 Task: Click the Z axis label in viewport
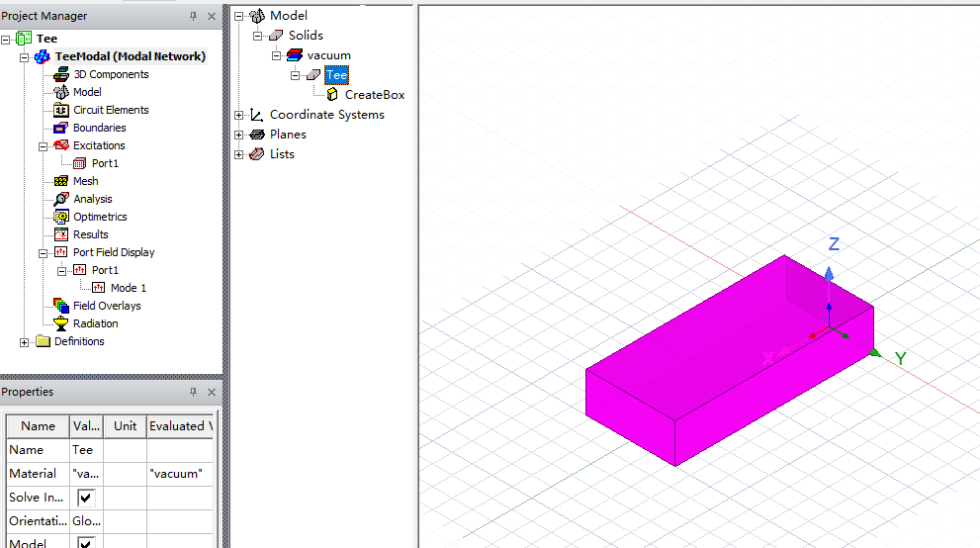834,244
